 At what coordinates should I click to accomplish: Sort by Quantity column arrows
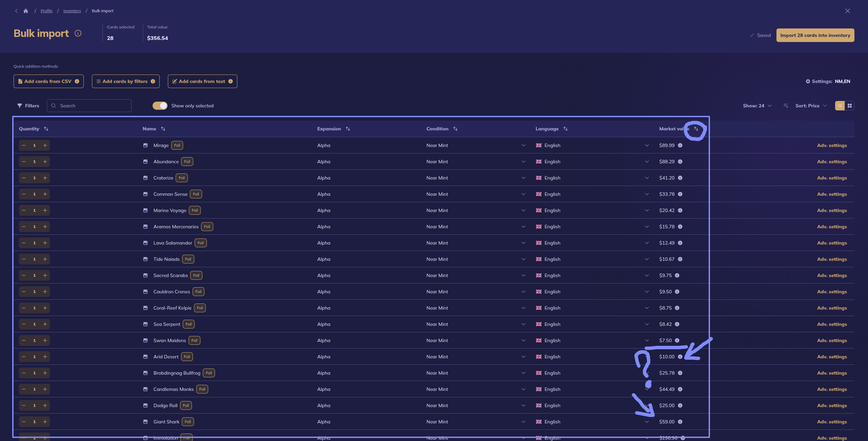pyautogui.click(x=46, y=129)
